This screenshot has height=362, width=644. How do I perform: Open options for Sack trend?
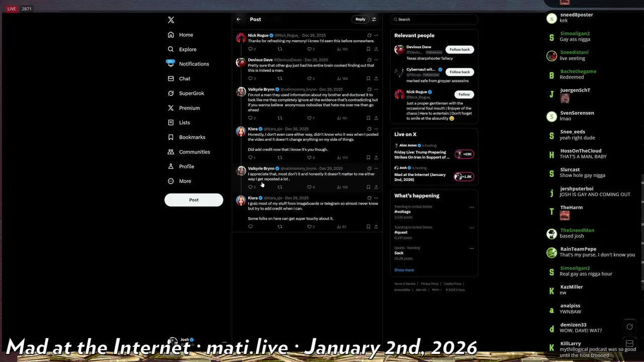(471, 248)
